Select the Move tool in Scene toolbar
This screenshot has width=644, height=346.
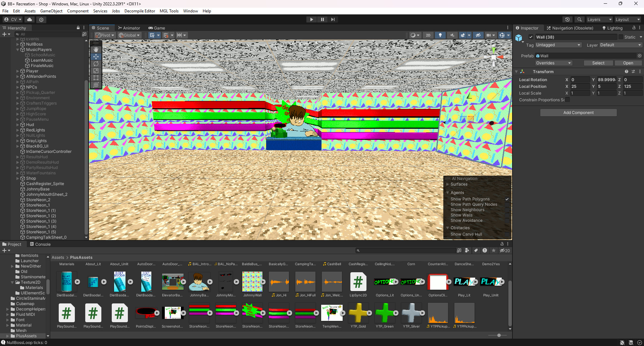click(96, 57)
